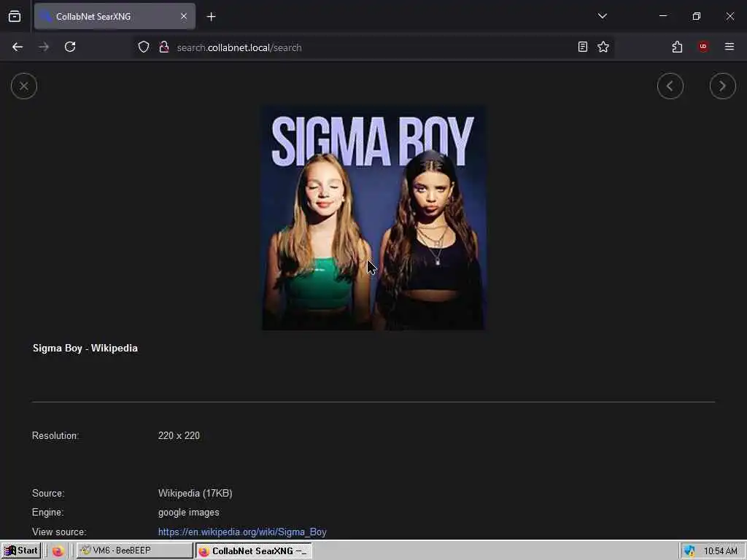Screen dimensions: 747x560
Task: Open a new tab
Action: click(x=211, y=17)
